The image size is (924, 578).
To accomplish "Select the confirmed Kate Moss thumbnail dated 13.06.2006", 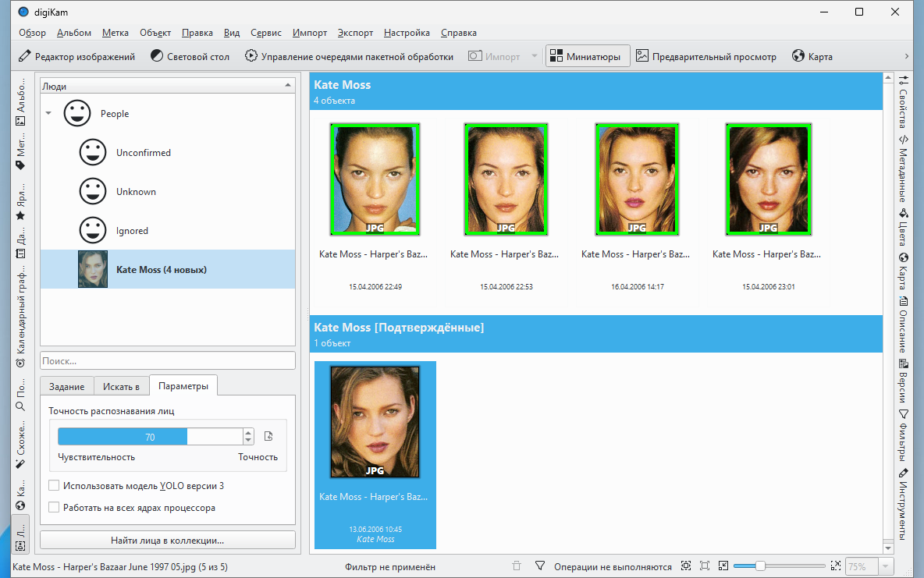I will point(375,421).
